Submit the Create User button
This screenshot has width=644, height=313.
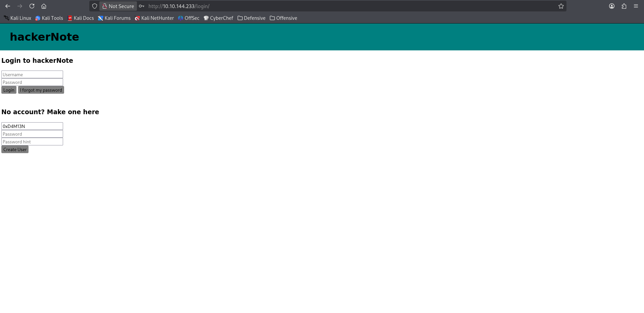pos(15,149)
